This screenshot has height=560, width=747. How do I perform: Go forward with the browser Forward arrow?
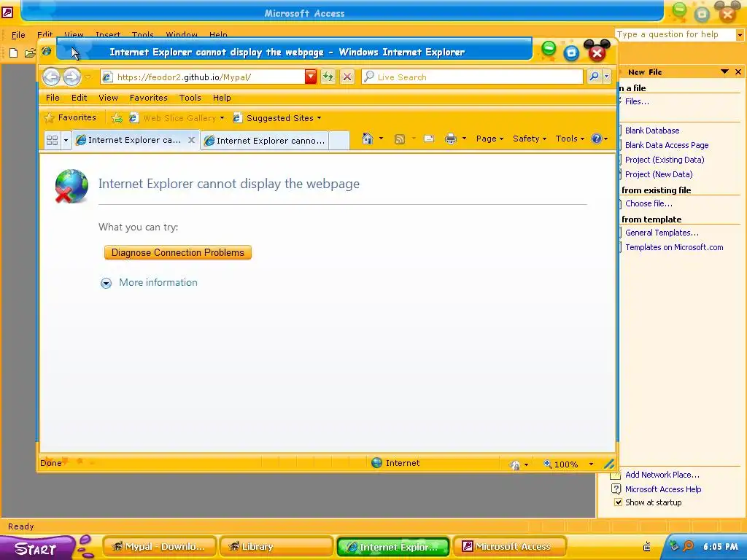pos(72,77)
